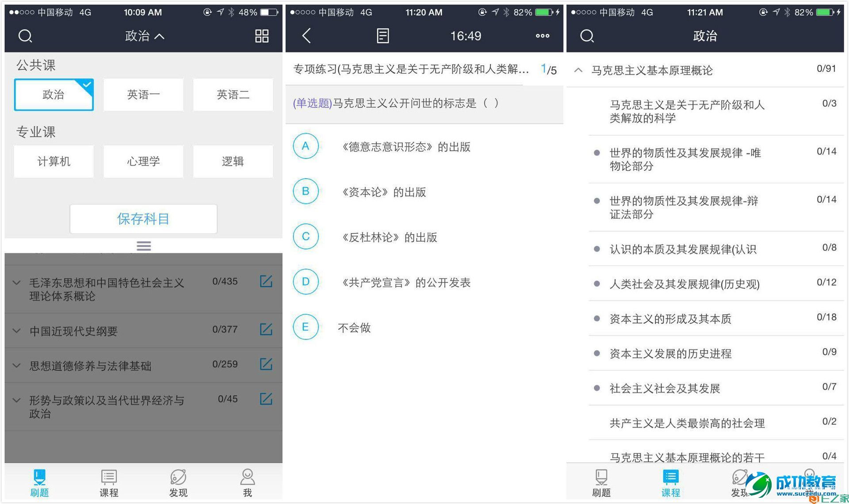Open the 我 profile tab icon

pos(247,482)
